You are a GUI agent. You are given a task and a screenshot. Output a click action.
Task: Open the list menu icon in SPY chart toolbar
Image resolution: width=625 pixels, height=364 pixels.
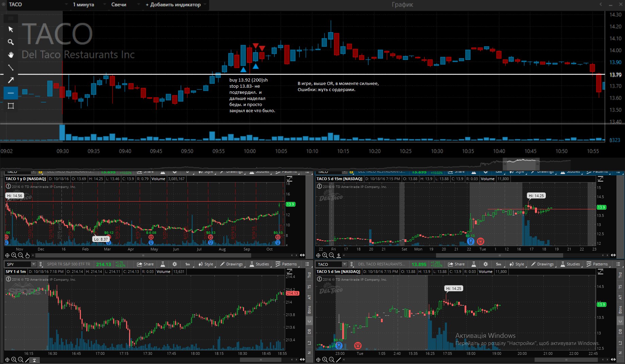pos(307,264)
